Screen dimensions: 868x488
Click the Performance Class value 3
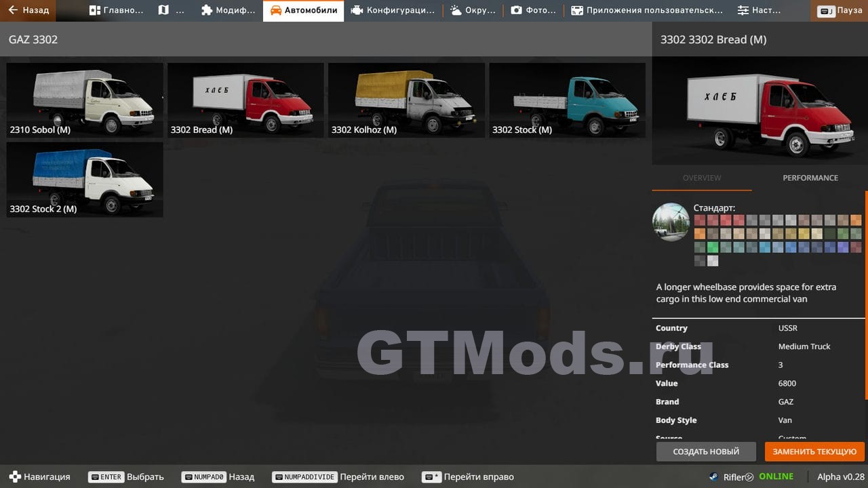click(x=781, y=365)
